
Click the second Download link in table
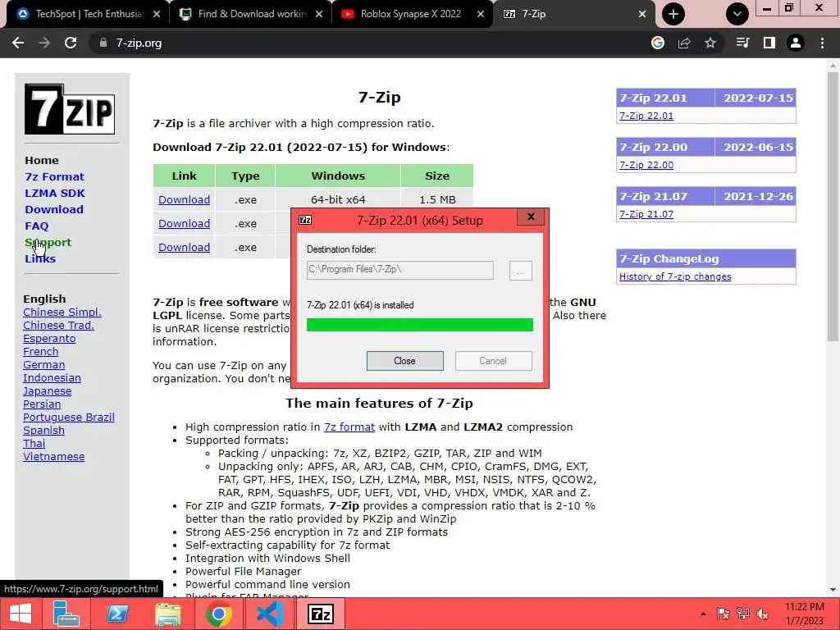(184, 223)
